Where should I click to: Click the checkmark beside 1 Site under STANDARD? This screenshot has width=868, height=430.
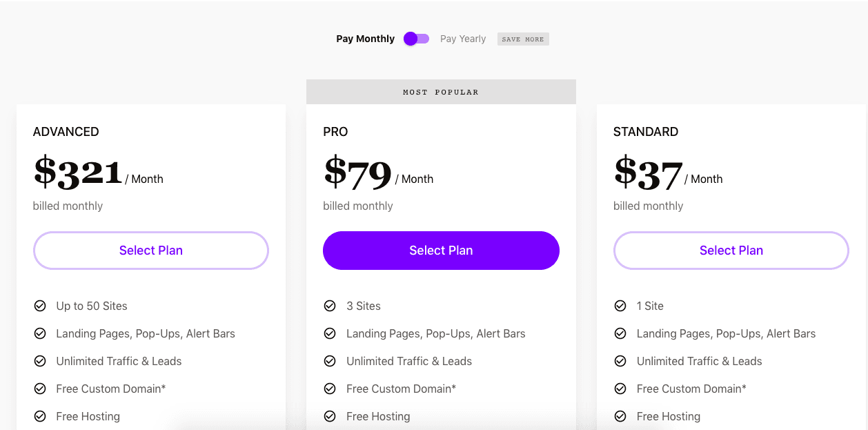coord(620,306)
